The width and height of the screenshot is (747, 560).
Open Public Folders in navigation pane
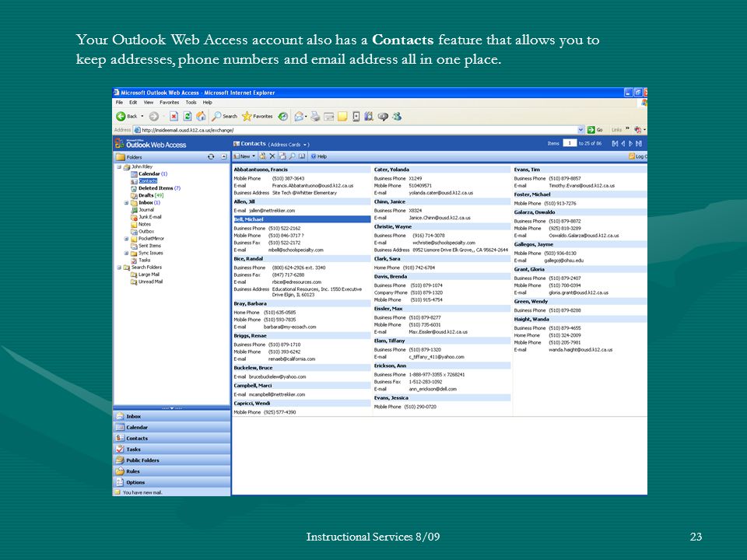171,460
